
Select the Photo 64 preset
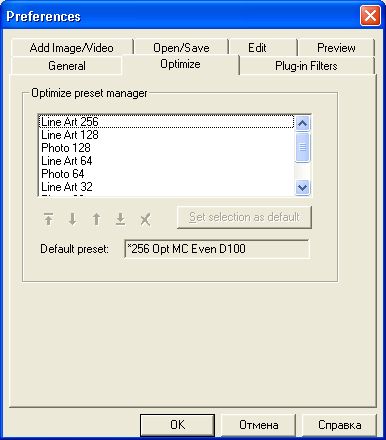(63, 174)
